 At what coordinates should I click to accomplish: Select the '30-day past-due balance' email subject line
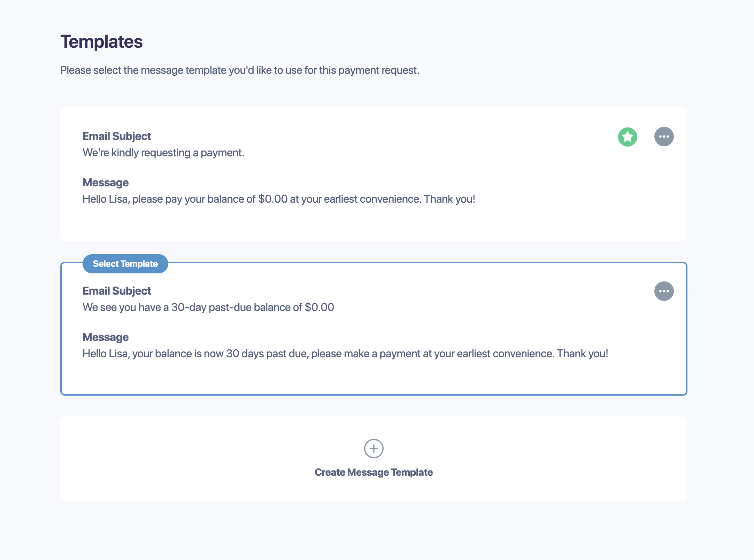click(x=208, y=307)
